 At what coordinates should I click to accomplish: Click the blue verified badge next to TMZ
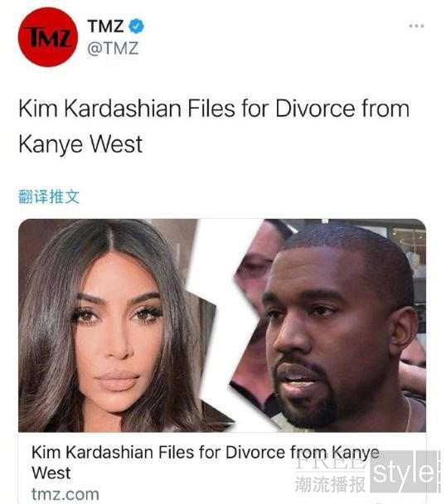(x=136, y=27)
